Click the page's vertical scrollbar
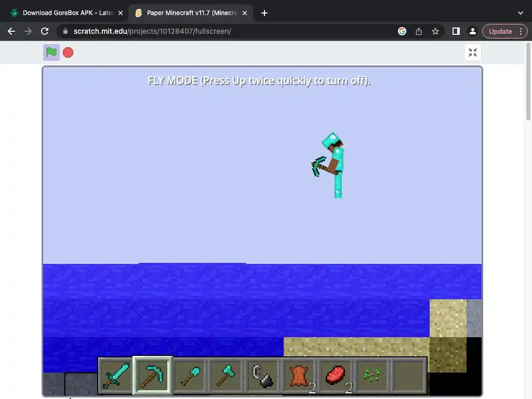The width and height of the screenshot is (532, 399). point(528,82)
